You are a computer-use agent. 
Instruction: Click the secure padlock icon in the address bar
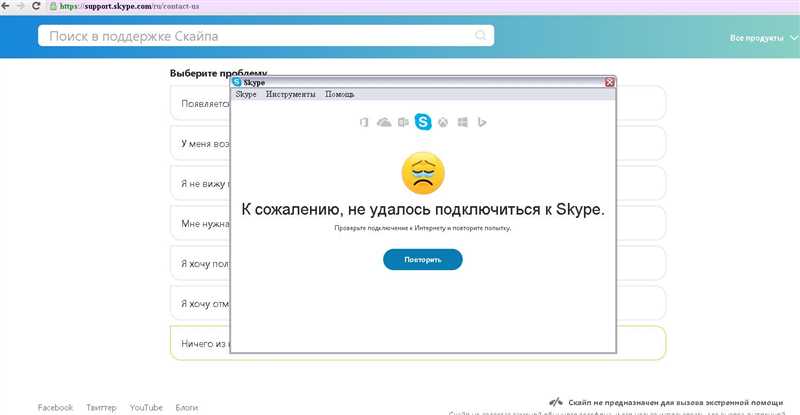(x=53, y=7)
